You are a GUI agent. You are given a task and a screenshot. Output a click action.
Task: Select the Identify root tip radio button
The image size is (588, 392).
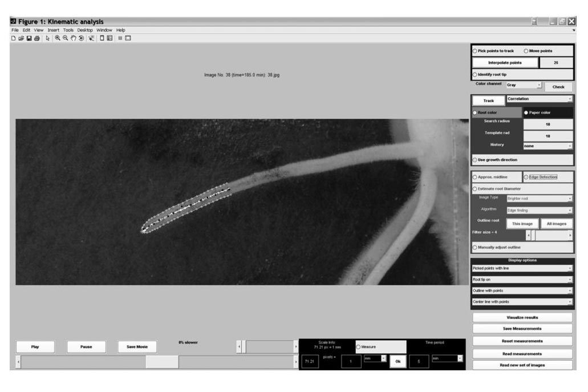click(x=475, y=75)
